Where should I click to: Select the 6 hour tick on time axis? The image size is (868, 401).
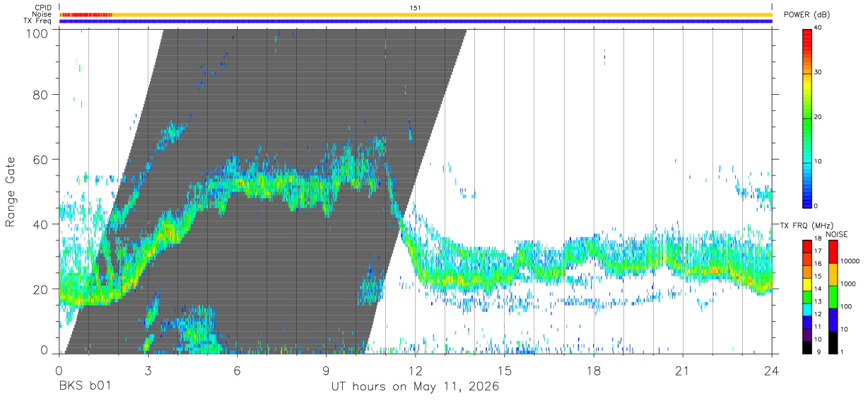(x=237, y=371)
